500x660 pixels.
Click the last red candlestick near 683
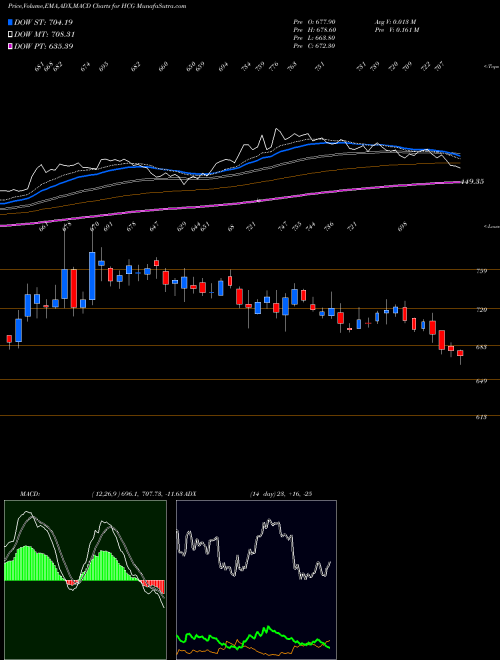[460, 353]
